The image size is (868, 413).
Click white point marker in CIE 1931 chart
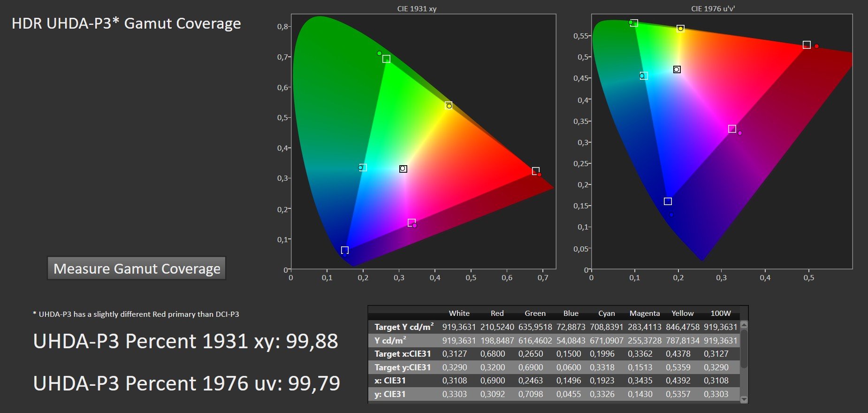click(403, 168)
